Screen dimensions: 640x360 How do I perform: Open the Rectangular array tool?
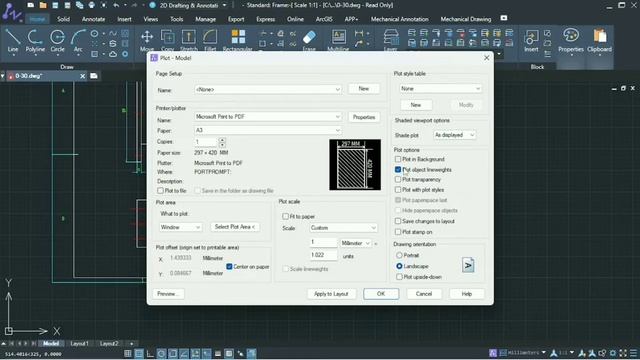point(238,40)
